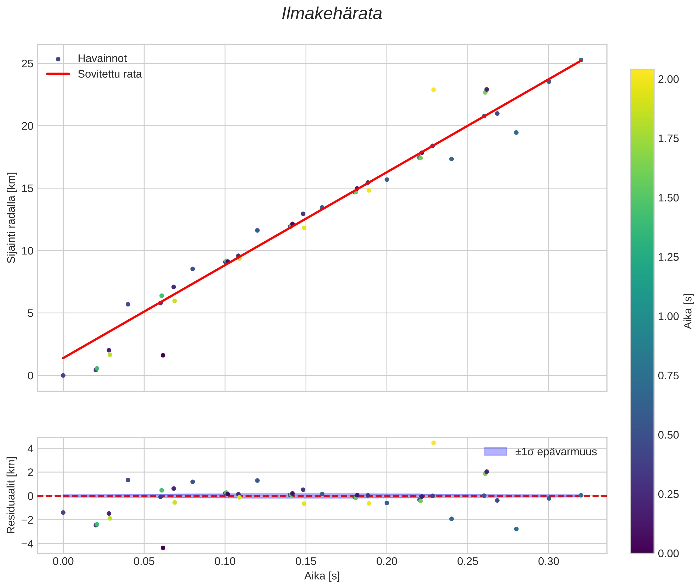Click the data point at origin in main plot

pos(63,375)
